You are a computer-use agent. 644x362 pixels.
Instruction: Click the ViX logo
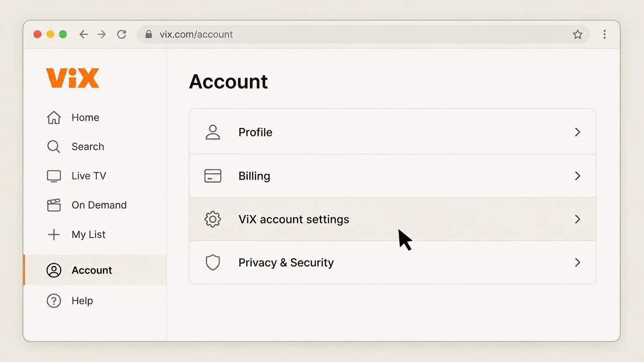(x=73, y=78)
